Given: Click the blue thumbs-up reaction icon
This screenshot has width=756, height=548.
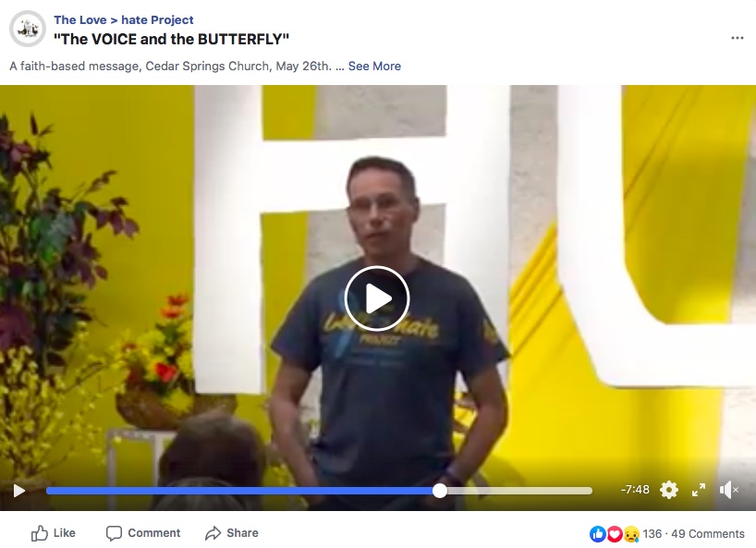Looking at the screenshot, I should (x=598, y=534).
